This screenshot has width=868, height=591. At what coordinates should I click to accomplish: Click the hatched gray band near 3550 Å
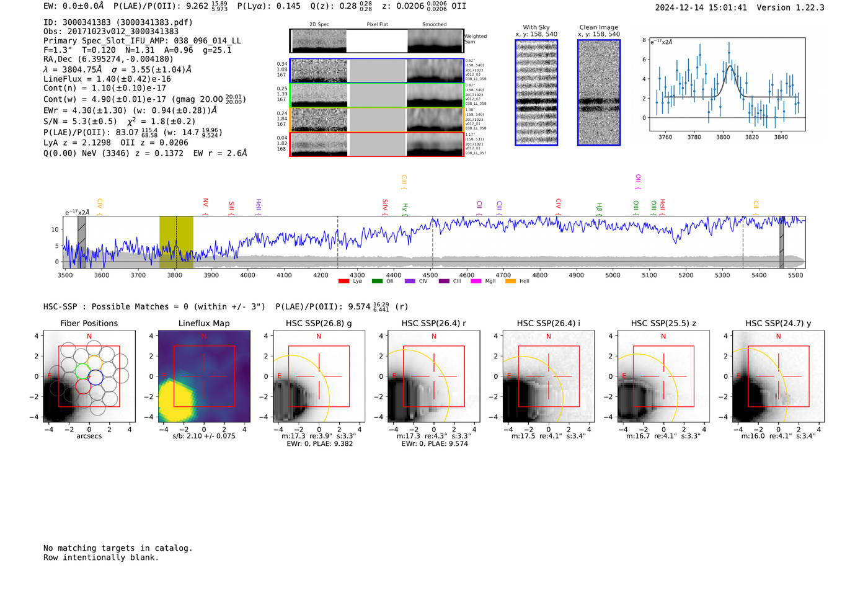[81, 242]
